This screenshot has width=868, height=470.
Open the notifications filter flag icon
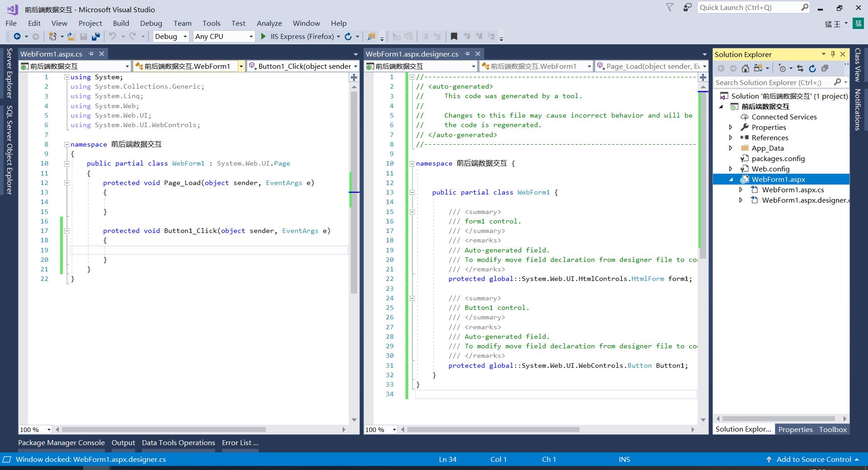670,7
